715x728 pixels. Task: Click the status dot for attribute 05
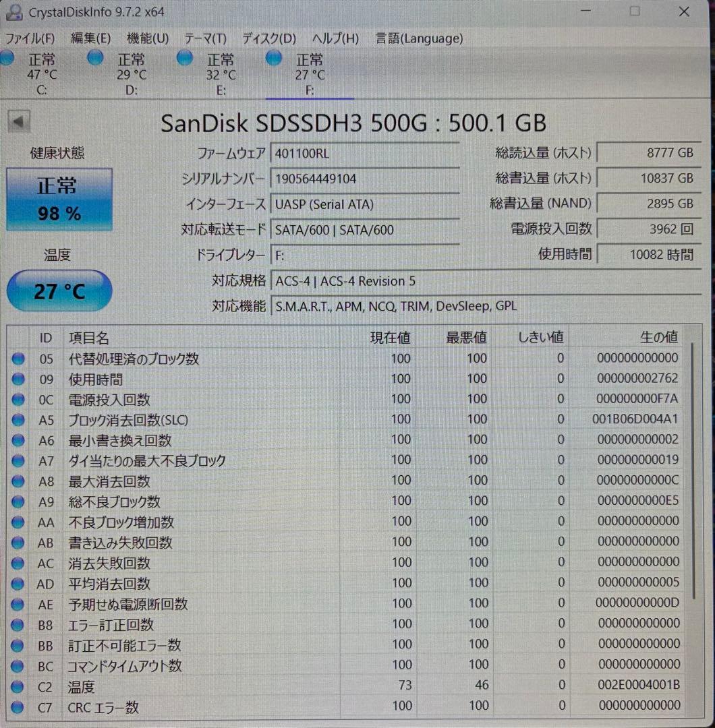18,359
